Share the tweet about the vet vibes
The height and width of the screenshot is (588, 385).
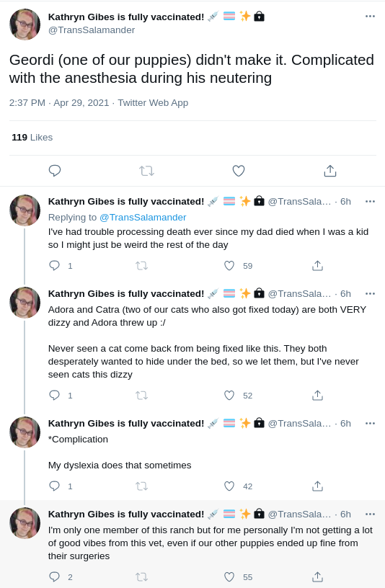(317, 576)
